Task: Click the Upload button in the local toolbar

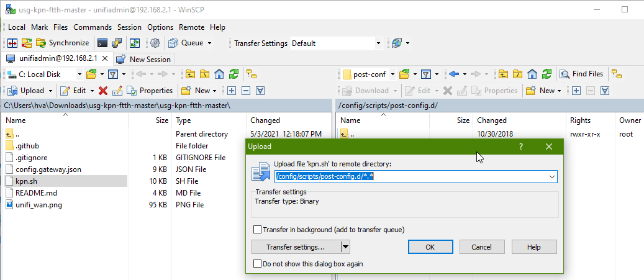Action: 26,90
